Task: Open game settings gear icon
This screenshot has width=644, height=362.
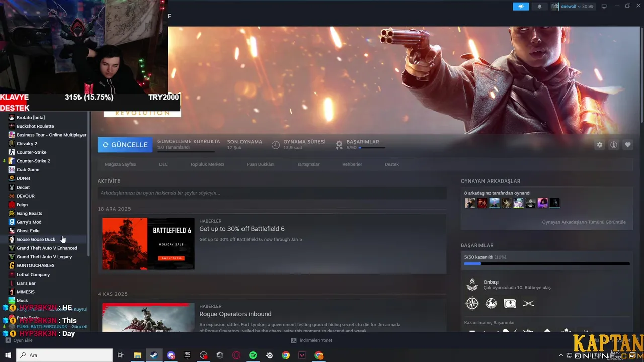Action: (x=599, y=145)
